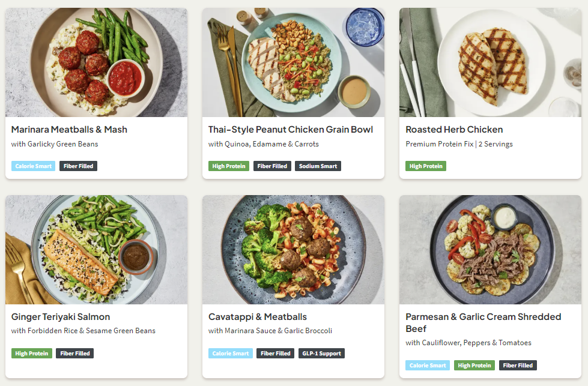Viewport: 588px width, 386px height.
Task: Select Calorie Smart badge on Cavatappi & Meatballs
Action: coord(230,354)
